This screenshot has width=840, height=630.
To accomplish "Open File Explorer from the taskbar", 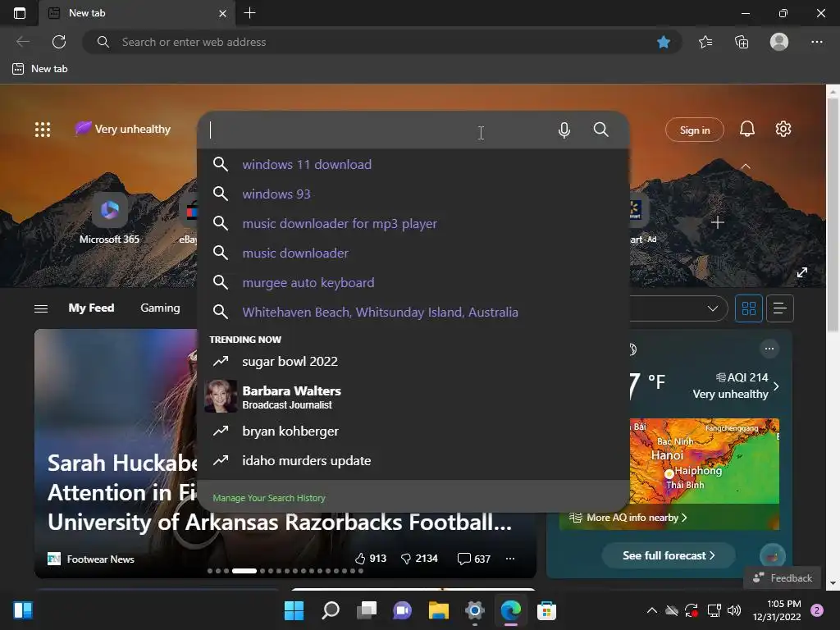I will [438, 610].
